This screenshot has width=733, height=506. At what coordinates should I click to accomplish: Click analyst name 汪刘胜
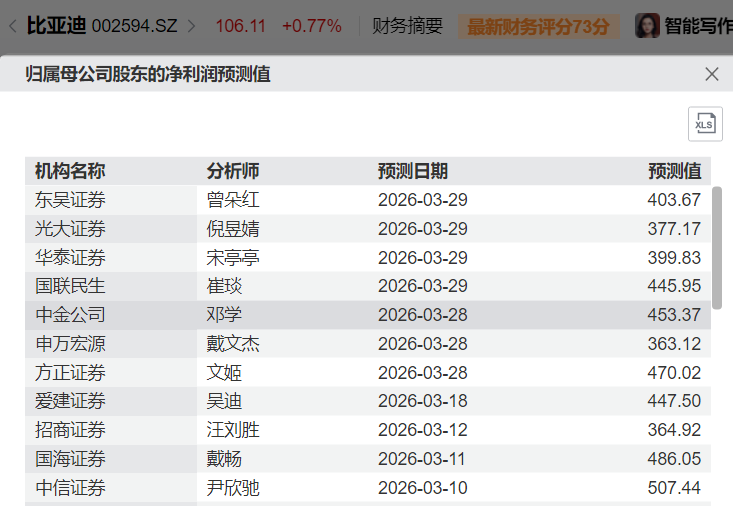point(233,430)
